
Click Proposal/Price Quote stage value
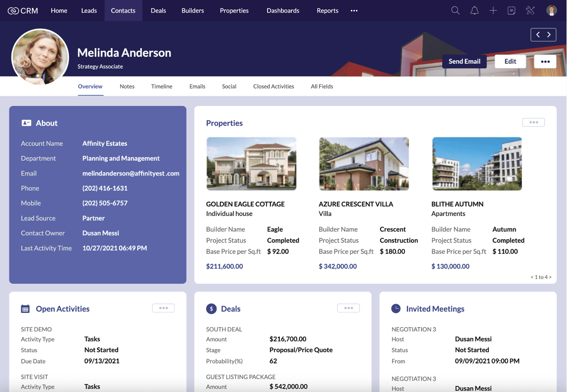click(301, 350)
